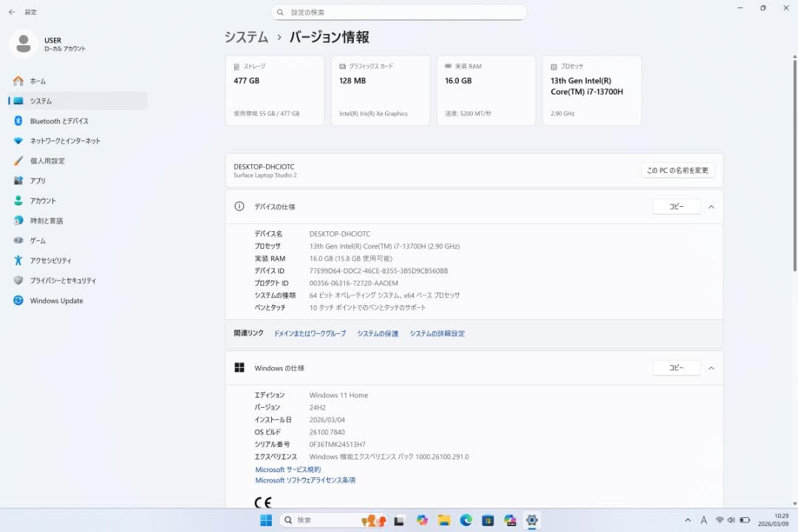The height and width of the screenshot is (532, 798).
Task: Click この PC の名前を変更 button
Action: point(678,170)
